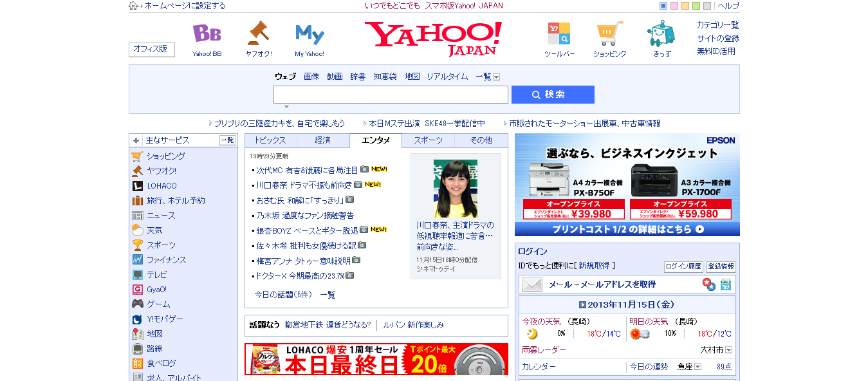The width and height of the screenshot is (868, 381).
Task: Open the ショッピング cart icon in header
Action: (x=609, y=33)
